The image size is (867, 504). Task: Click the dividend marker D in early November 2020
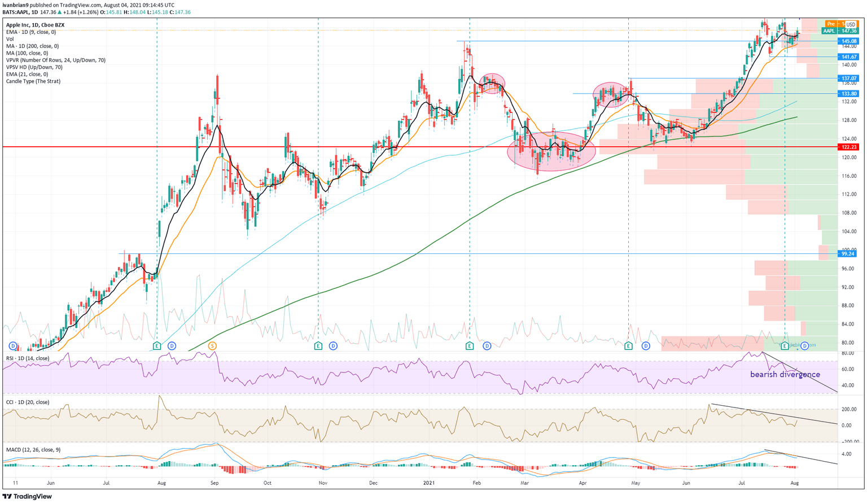tap(333, 345)
